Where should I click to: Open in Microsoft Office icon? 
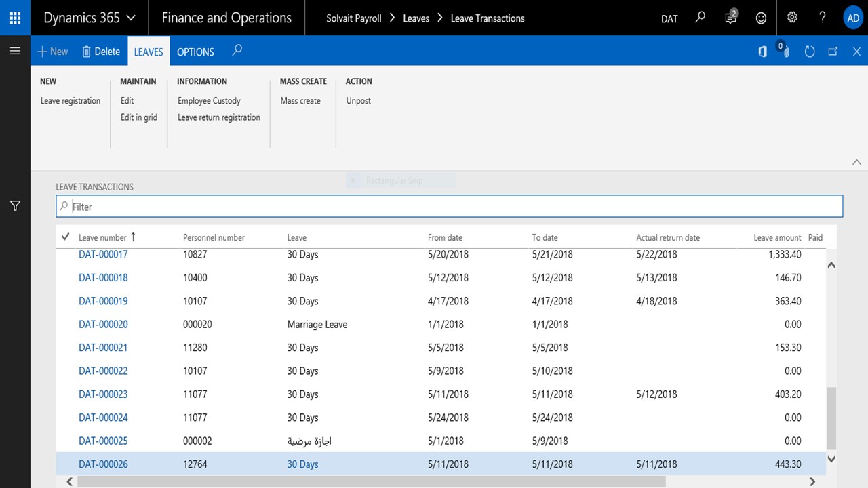click(x=762, y=52)
